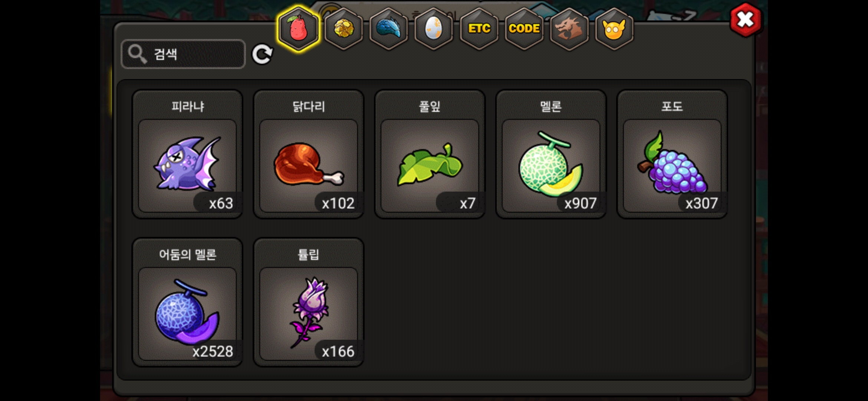Select the red fruit food tab
This screenshot has height=401, width=868.
298,29
